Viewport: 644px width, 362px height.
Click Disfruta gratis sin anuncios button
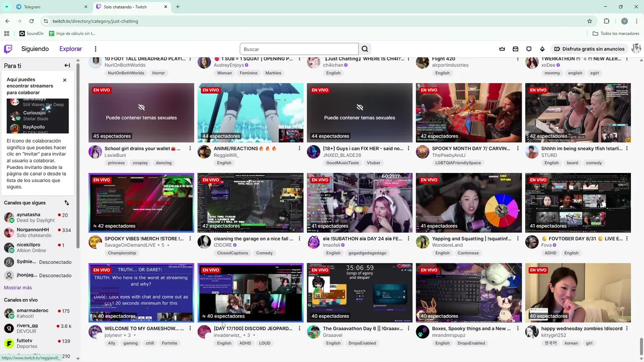click(x=589, y=49)
